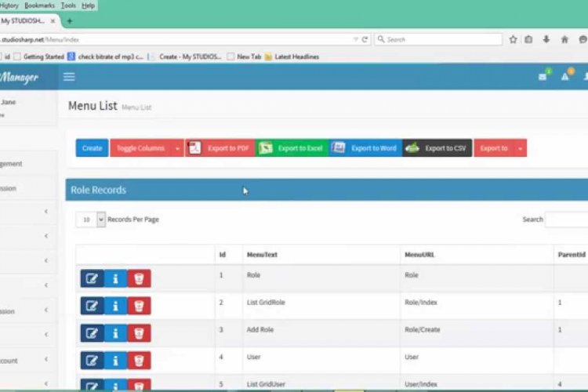Open the messages envelope icon
This screenshot has height=392, width=588.
543,77
